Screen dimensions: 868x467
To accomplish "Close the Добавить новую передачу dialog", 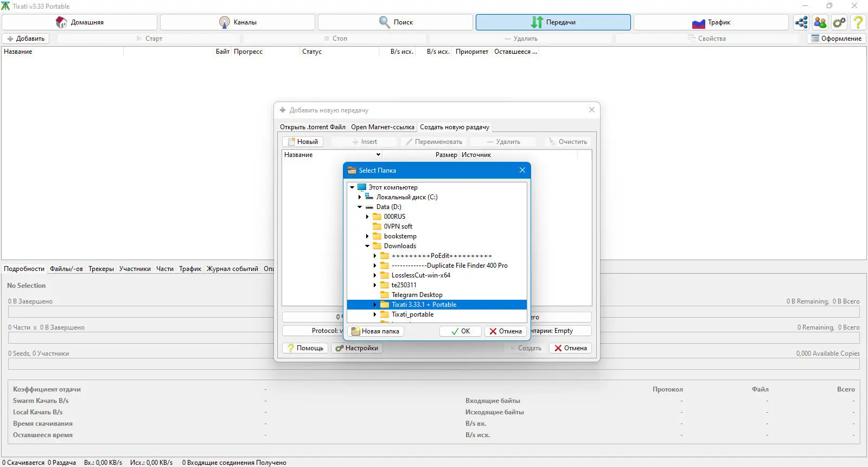I will pos(592,110).
